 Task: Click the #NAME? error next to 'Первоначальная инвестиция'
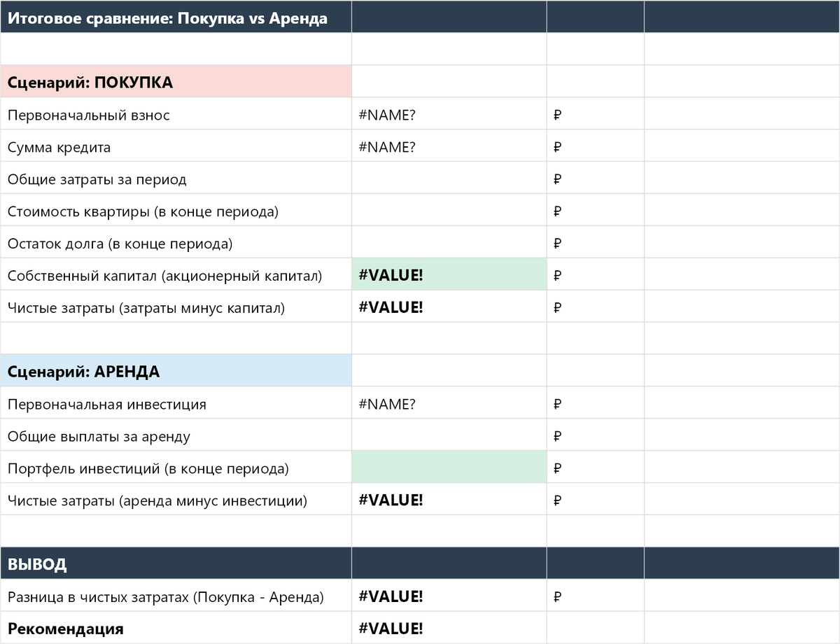pyautogui.click(x=448, y=402)
